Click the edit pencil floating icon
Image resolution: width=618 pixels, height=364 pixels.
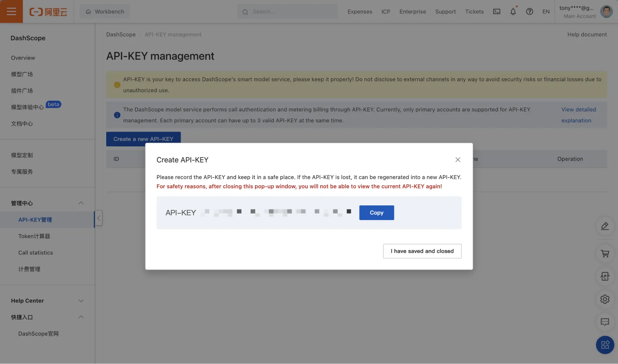click(x=605, y=226)
